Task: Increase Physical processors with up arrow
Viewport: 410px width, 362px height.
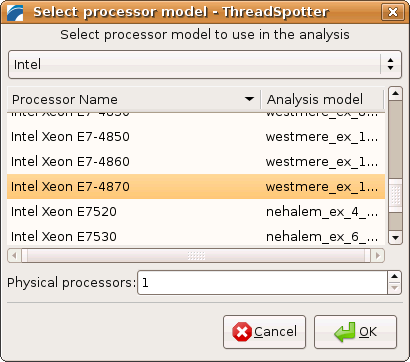Action: (395, 277)
